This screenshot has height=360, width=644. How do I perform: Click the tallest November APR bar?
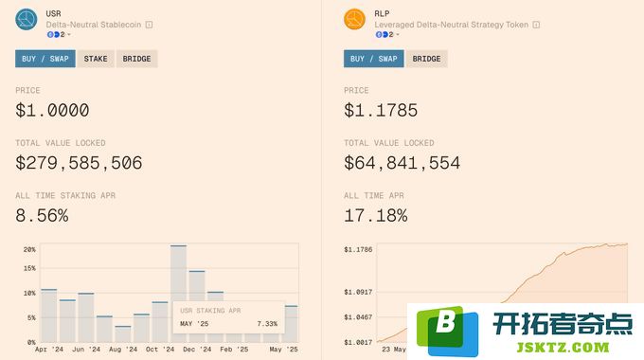pos(178,273)
